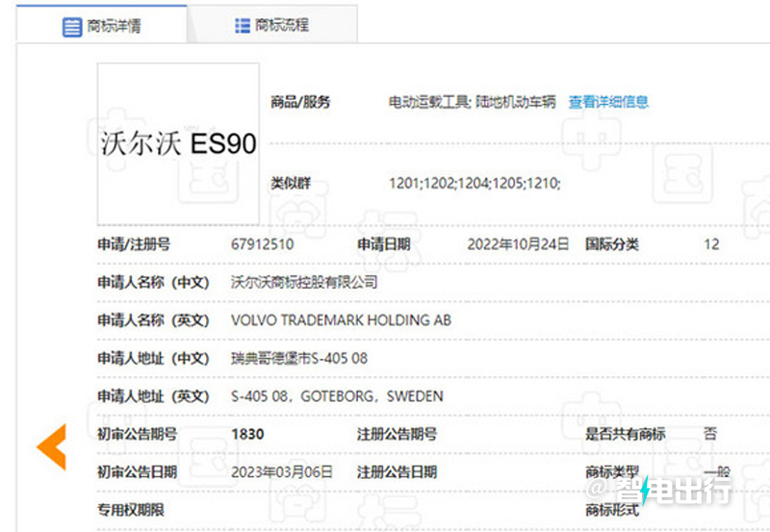This screenshot has width=770, height=532.
Task: Click the 申请/注册号 label
Action: 134,244
